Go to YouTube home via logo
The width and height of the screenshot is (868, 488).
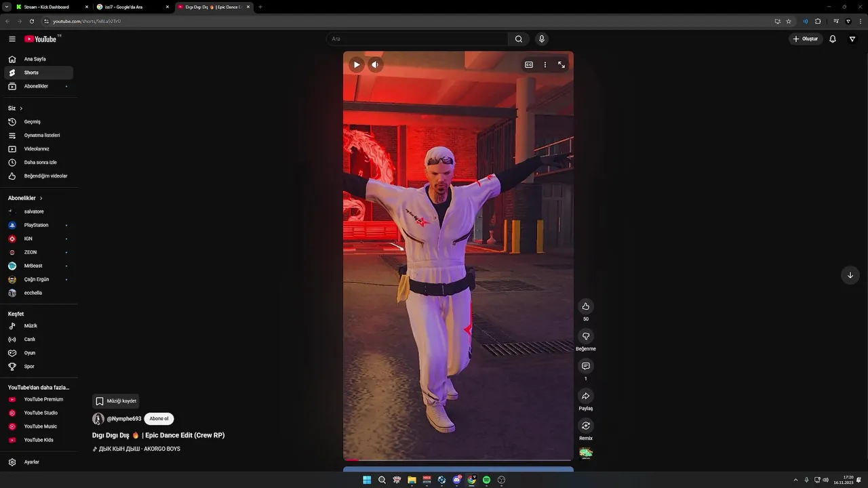click(42, 39)
